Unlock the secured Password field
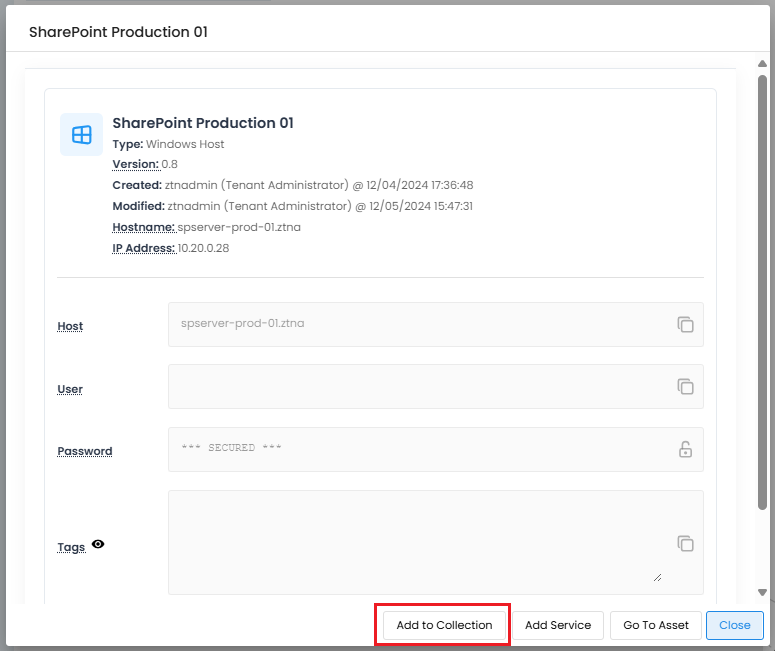 point(685,449)
